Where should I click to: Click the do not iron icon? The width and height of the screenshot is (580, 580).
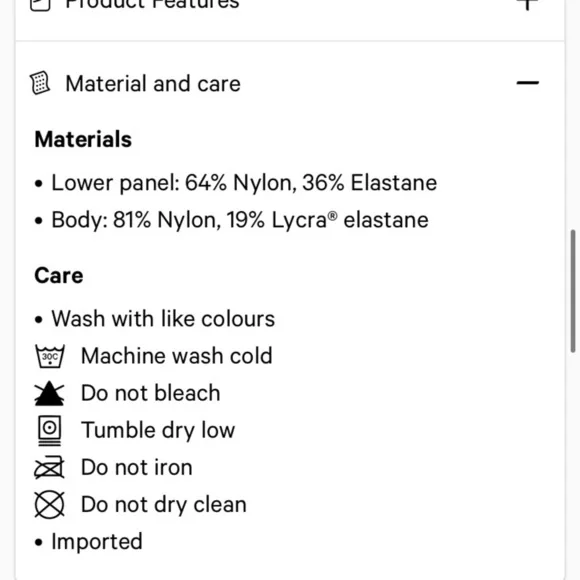click(x=49, y=468)
